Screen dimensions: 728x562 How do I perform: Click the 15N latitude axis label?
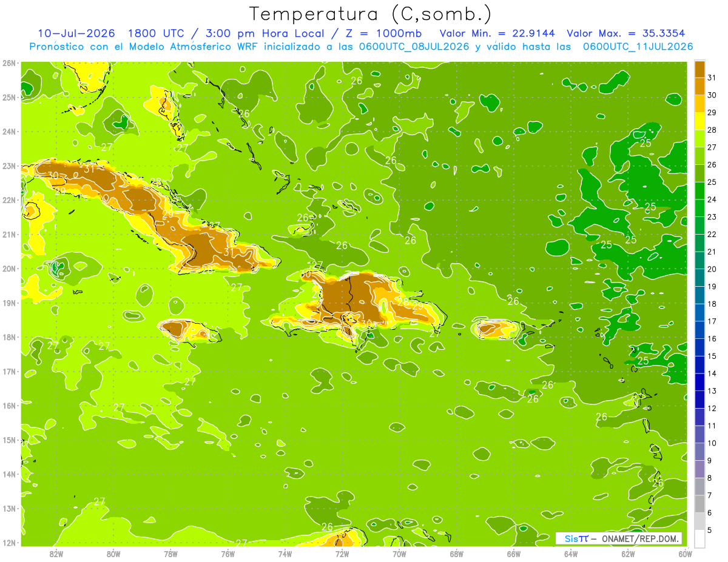pos(9,440)
